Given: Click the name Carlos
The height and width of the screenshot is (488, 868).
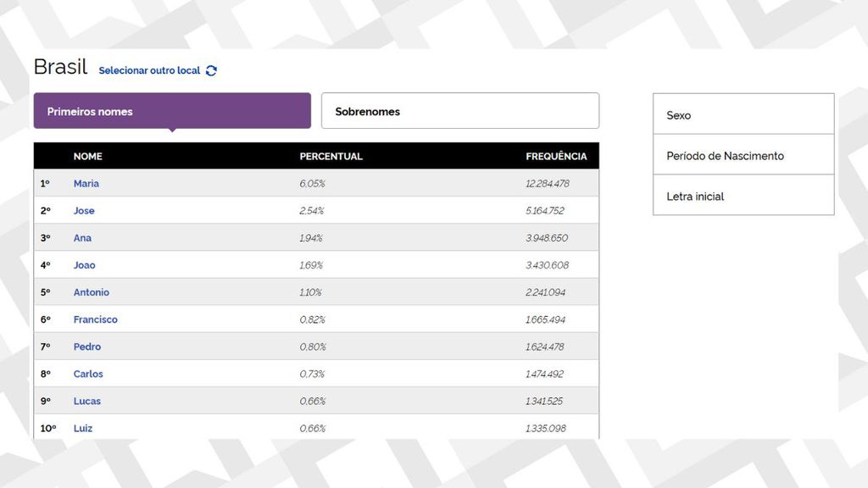Looking at the screenshot, I should click(x=88, y=374).
